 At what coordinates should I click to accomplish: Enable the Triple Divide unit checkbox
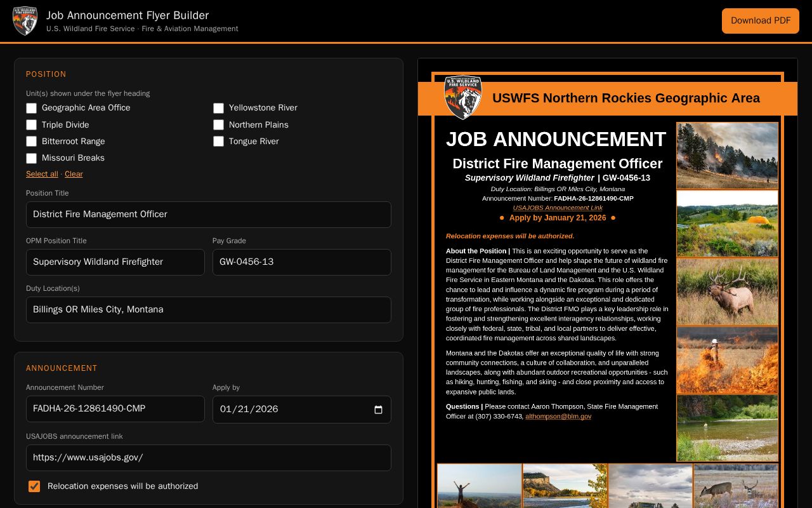(x=31, y=124)
